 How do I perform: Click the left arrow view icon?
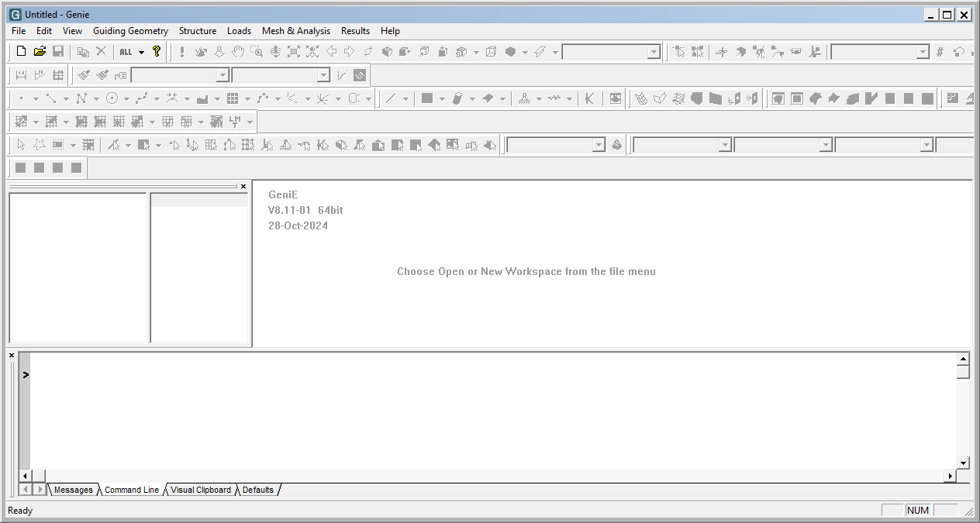[331, 52]
